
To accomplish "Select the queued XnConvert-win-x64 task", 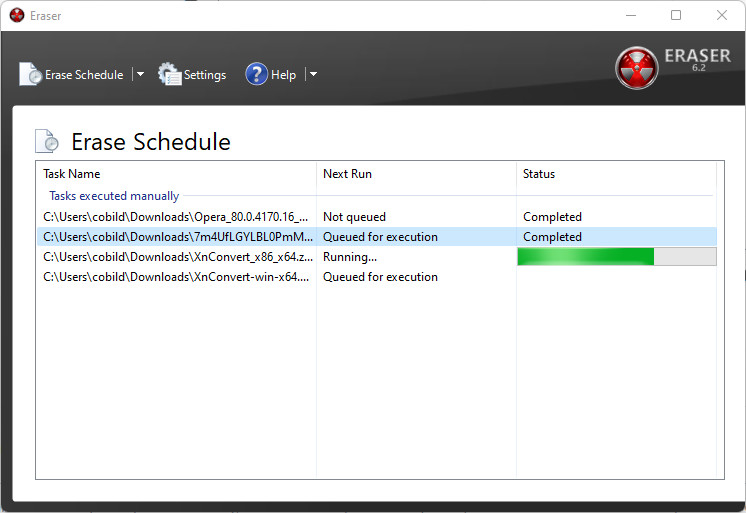I will [x=175, y=277].
